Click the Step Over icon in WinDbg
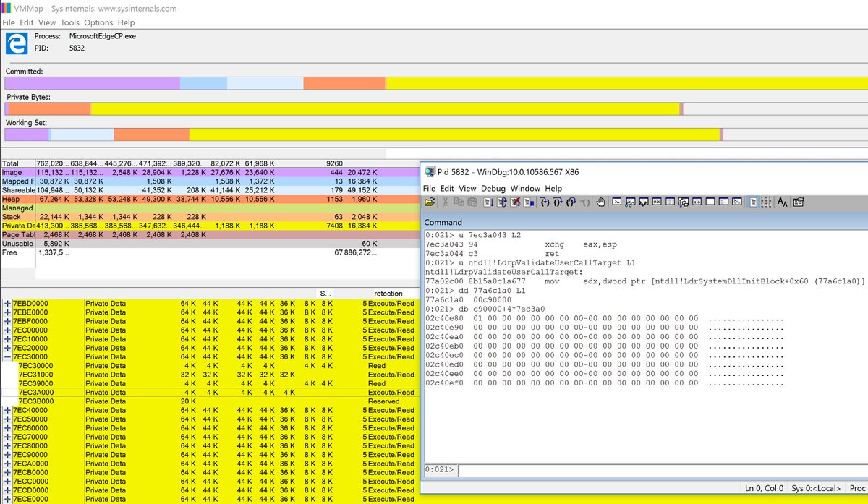 click(x=558, y=202)
